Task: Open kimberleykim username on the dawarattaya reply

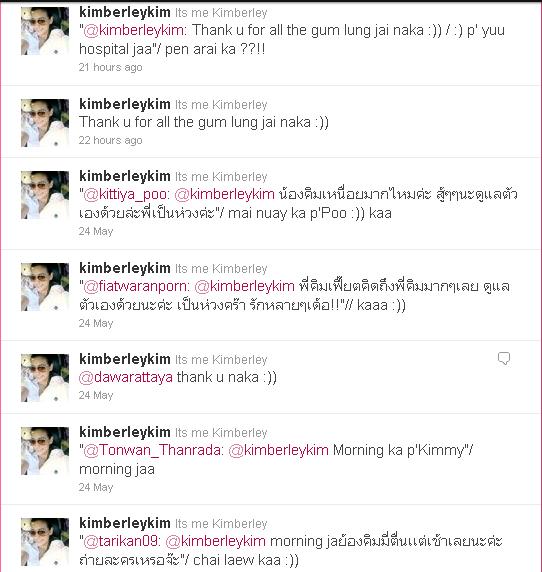Action: click(x=125, y=359)
